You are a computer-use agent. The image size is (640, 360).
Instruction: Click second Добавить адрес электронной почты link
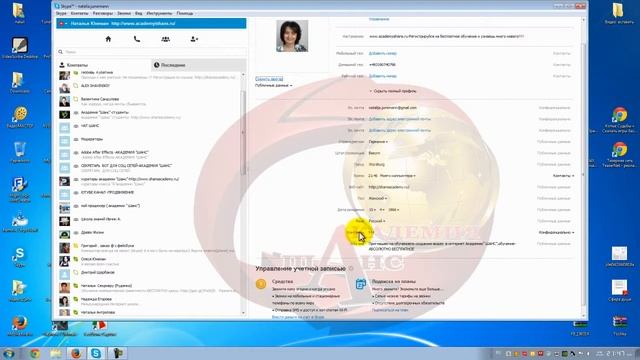tap(400, 131)
